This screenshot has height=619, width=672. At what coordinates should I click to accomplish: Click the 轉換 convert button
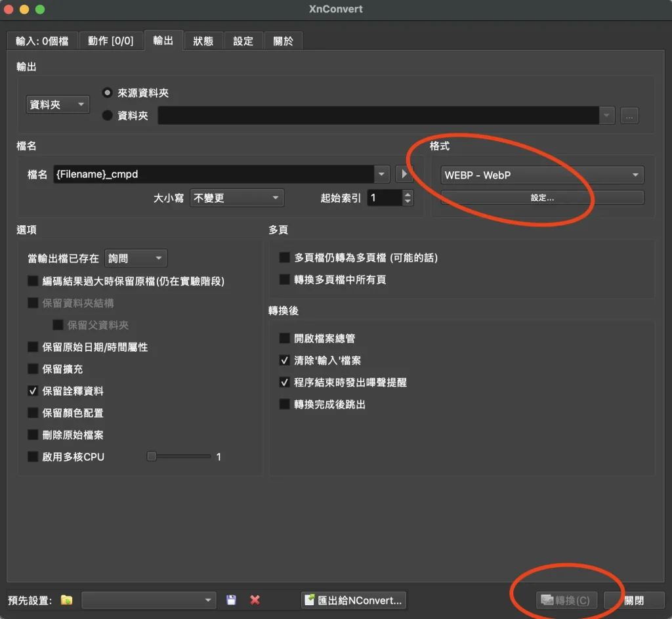point(566,600)
